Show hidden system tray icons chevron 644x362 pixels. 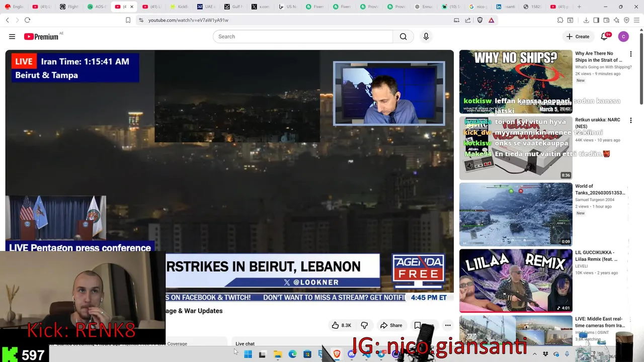tap(534, 354)
